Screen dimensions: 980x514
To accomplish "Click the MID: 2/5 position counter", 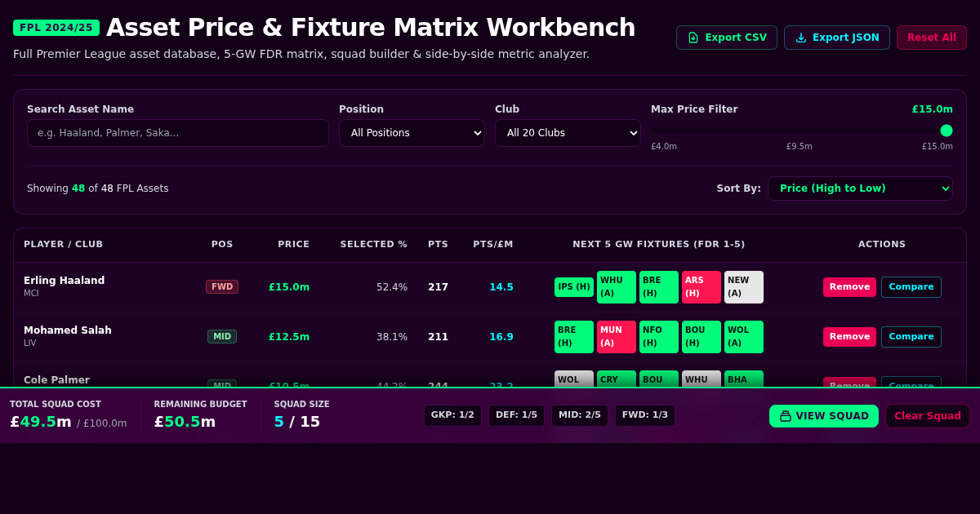I will 580,415.
